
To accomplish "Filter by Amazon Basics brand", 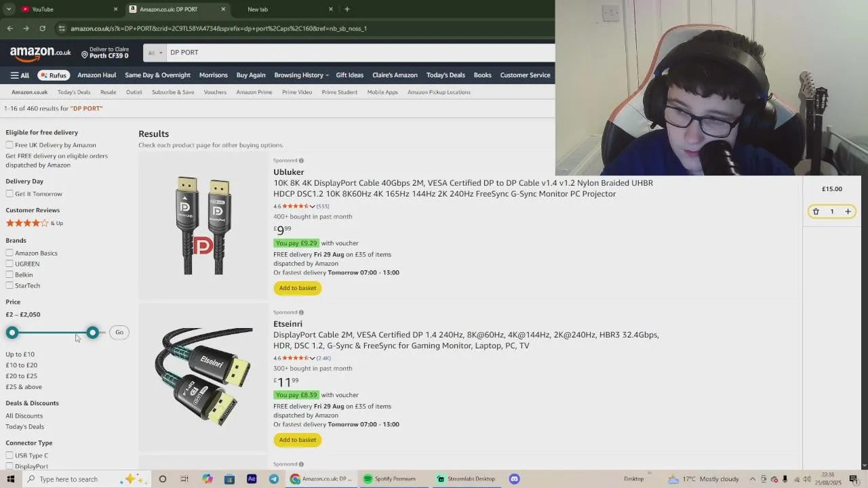I will pyautogui.click(x=9, y=253).
